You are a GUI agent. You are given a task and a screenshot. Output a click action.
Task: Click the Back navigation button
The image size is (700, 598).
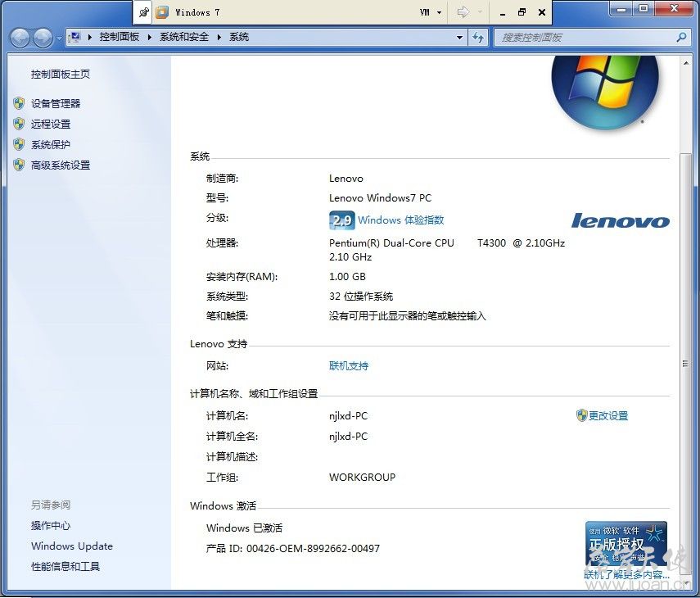[x=20, y=38]
